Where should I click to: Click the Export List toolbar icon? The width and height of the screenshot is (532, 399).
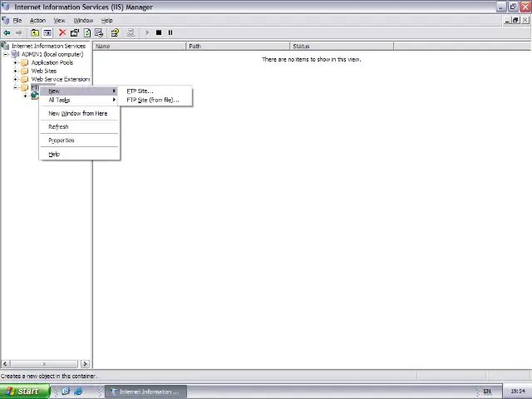tap(99, 32)
